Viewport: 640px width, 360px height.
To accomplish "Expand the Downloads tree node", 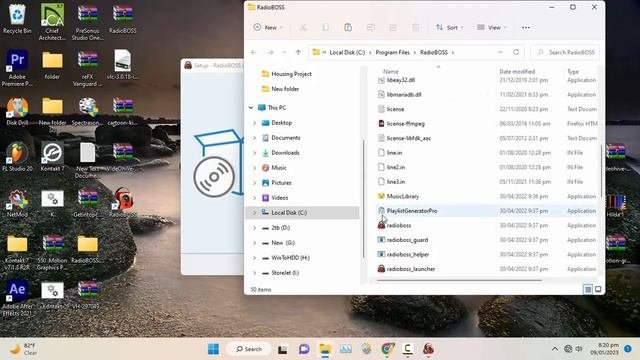I will point(254,153).
